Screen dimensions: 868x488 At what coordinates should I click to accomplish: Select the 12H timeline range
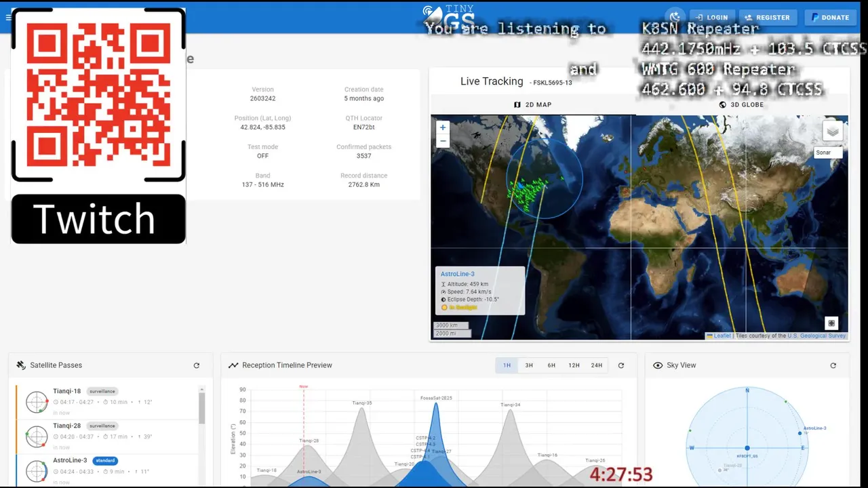[x=574, y=365]
